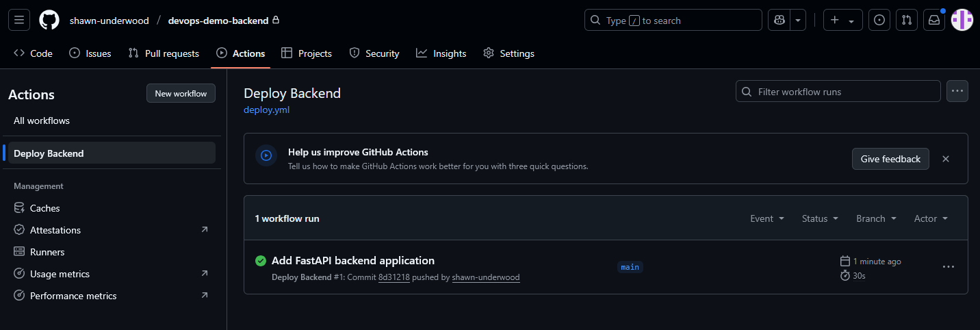Screen dimensions: 980x330
Task: Select the Actions tab
Action: 241,53
